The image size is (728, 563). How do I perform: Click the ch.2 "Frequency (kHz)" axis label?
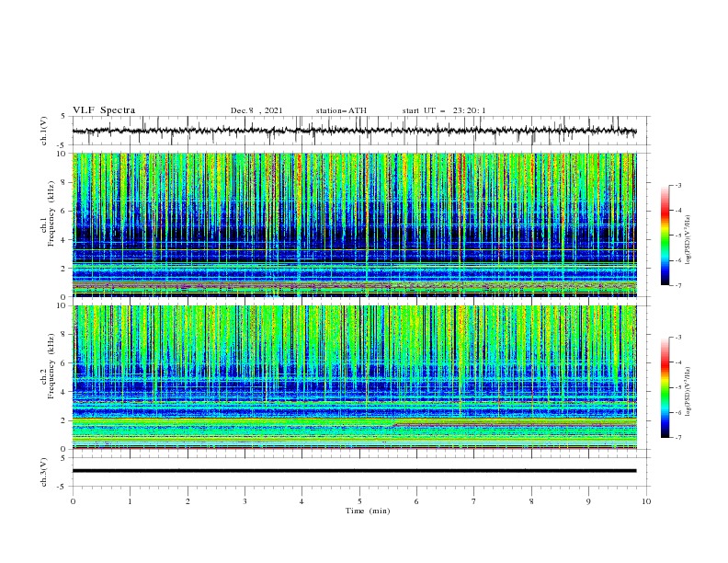point(51,366)
